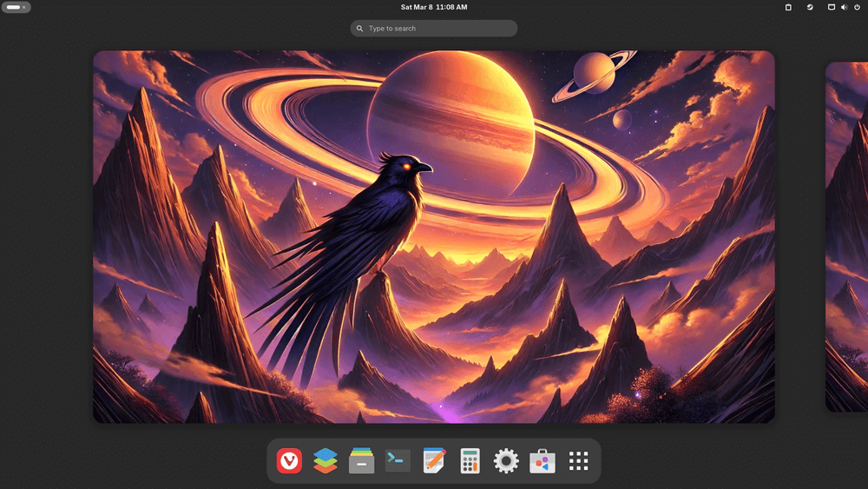Open the Files file manager
Image resolution: width=868 pixels, height=489 pixels.
tap(361, 461)
